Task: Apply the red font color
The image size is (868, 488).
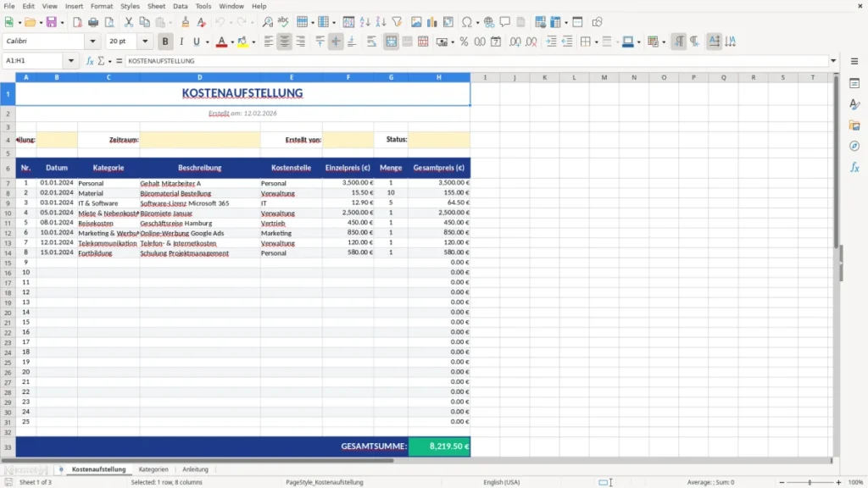Action: pos(221,42)
